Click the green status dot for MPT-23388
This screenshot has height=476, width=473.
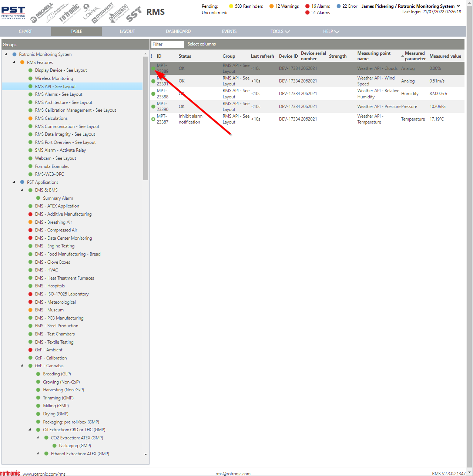pos(153,94)
